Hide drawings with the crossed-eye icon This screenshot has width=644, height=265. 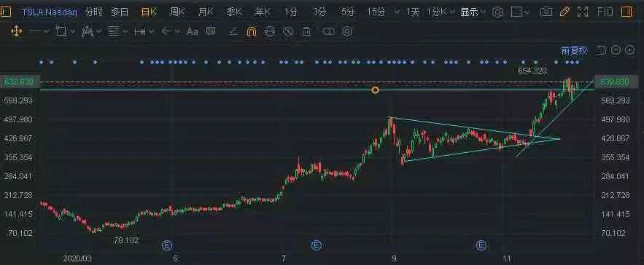coord(288,31)
